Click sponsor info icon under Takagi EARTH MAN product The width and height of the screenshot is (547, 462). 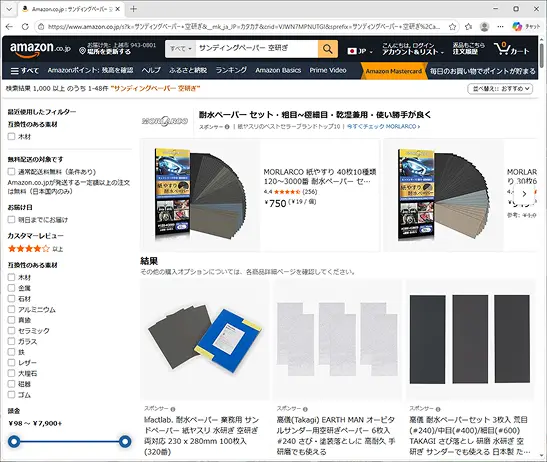(305, 409)
